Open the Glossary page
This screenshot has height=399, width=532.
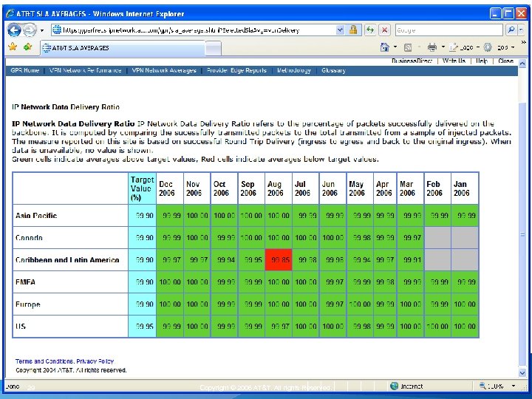coord(333,70)
